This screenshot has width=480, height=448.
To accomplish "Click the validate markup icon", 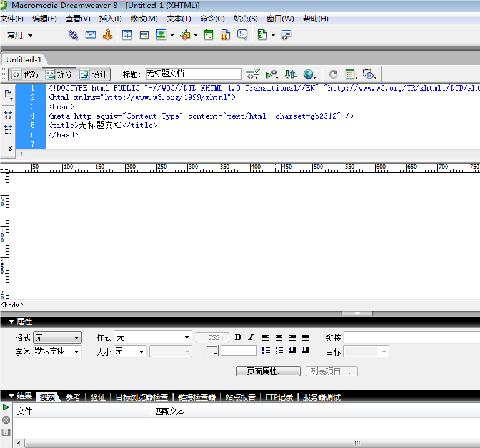I will (x=272, y=74).
